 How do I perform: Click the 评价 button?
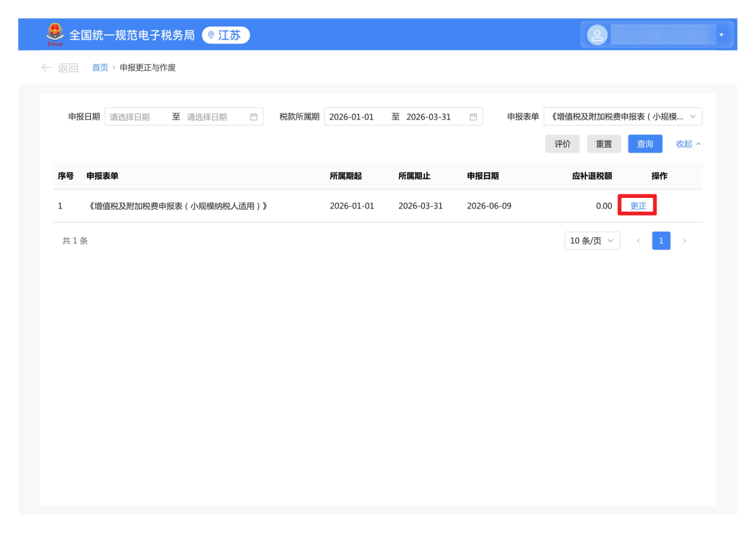562,143
